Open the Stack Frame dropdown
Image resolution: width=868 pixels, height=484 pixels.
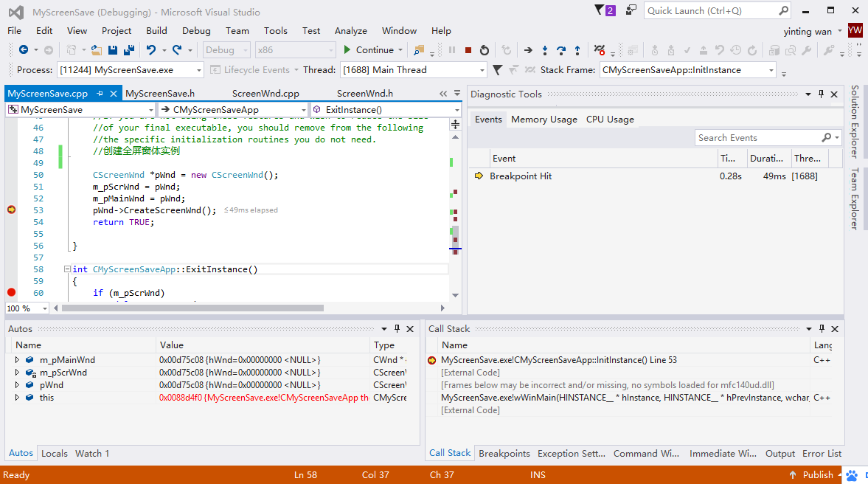pos(771,70)
